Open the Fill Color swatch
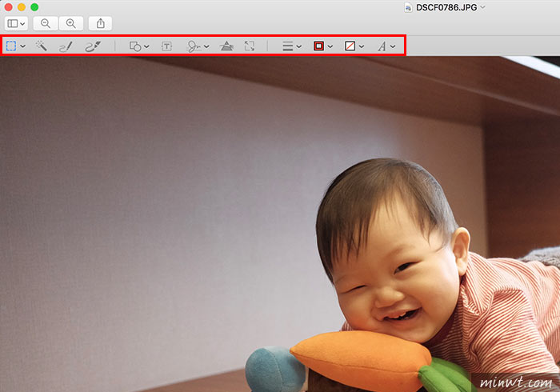The image size is (560, 392). click(350, 46)
